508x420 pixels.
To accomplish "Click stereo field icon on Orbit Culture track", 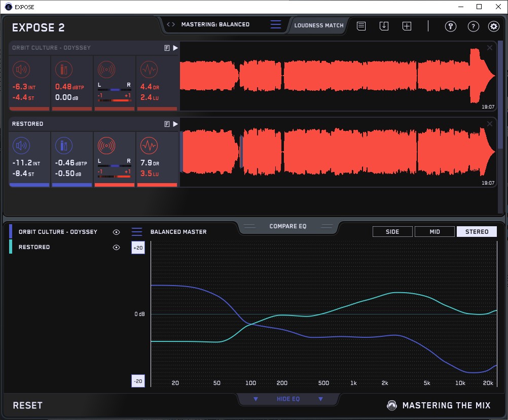I will pyautogui.click(x=106, y=69).
